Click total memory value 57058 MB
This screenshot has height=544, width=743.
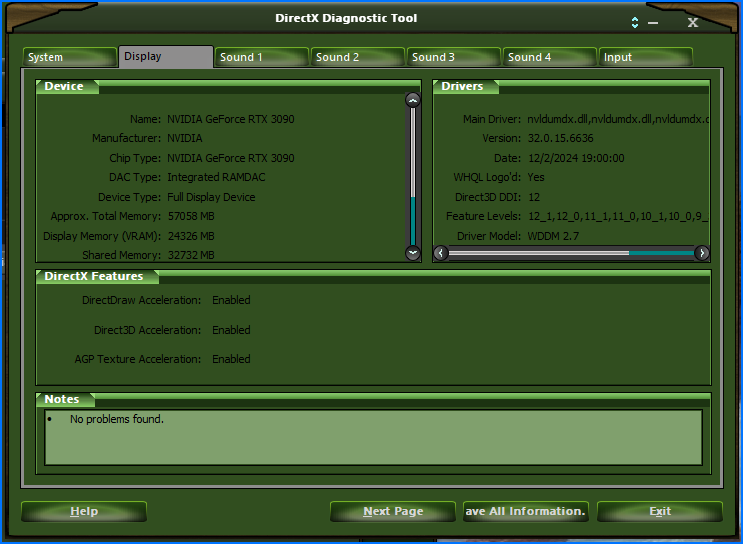(x=191, y=217)
